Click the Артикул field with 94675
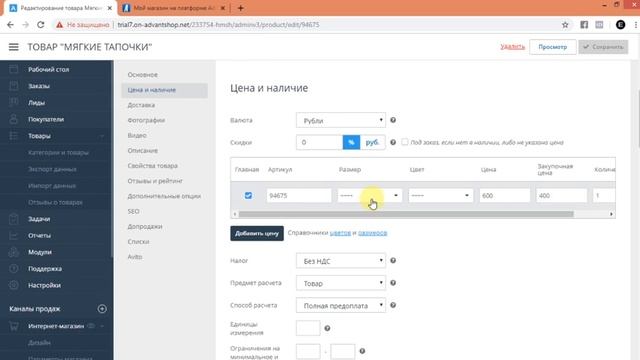 299,196
